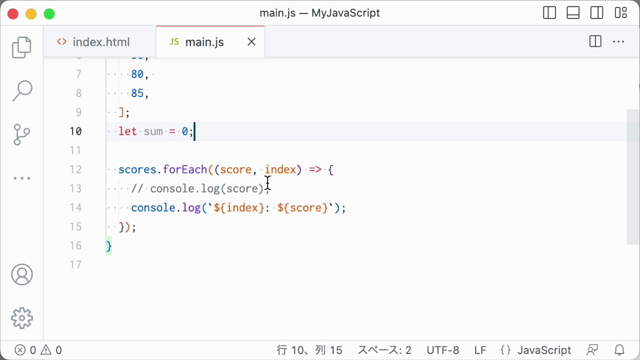640x360 pixels.
Task: Close the main.js tab
Action: pyautogui.click(x=251, y=42)
